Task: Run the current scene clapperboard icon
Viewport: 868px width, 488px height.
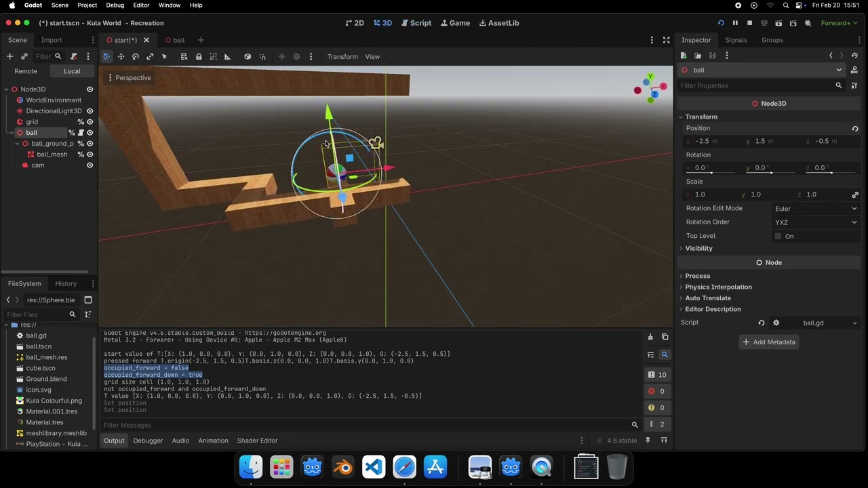Action: coord(778,23)
